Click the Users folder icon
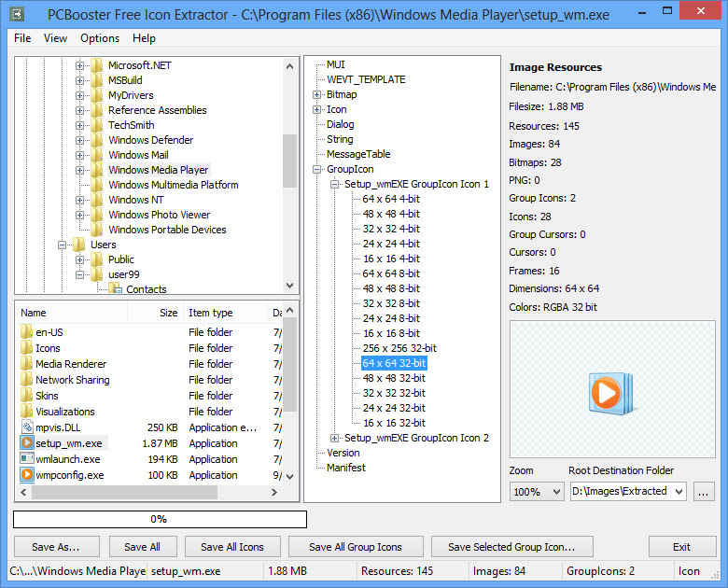 pos(79,245)
